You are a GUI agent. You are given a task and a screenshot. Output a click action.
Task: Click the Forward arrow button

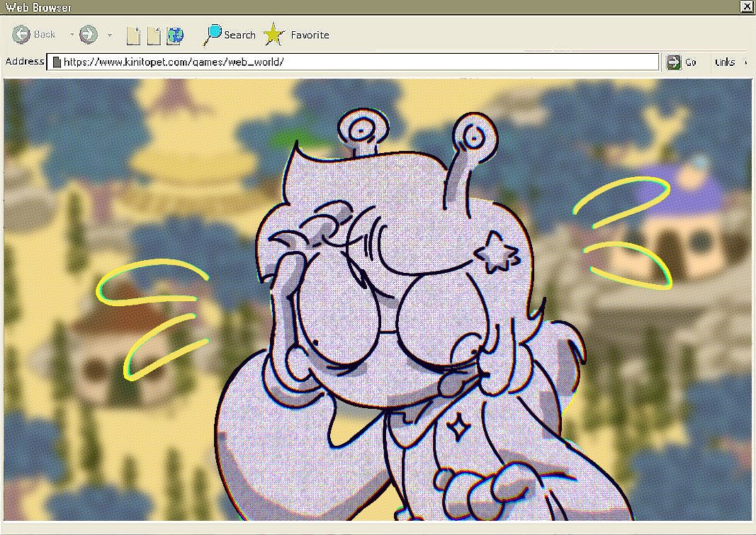(x=89, y=34)
